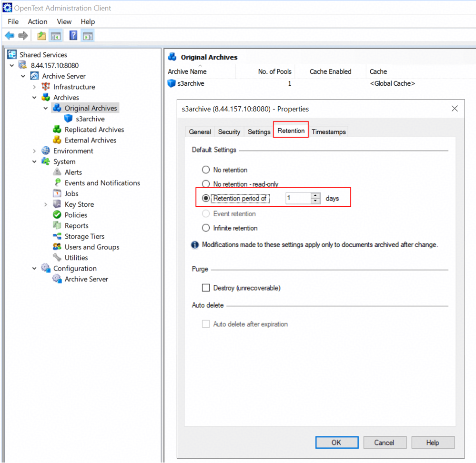Collapse the System tree node
The width and height of the screenshot is (476, 463).
pos(34,161)
